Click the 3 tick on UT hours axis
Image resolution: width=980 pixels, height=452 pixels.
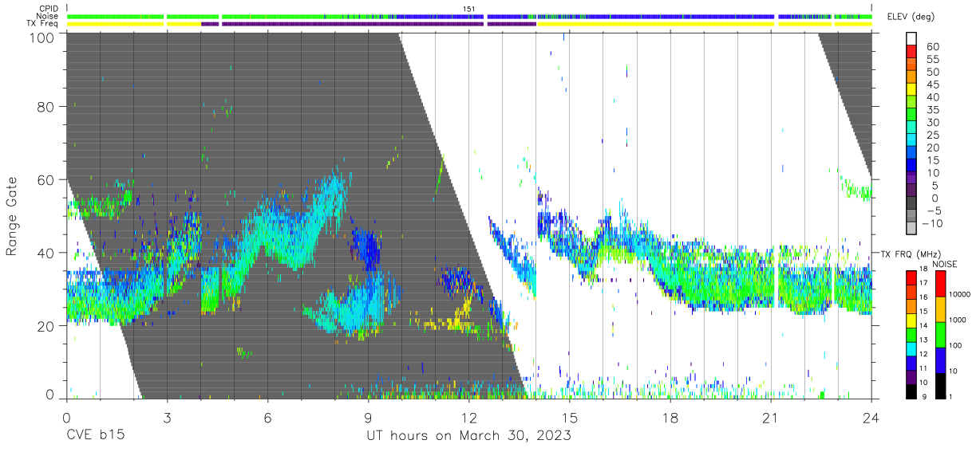167,418
